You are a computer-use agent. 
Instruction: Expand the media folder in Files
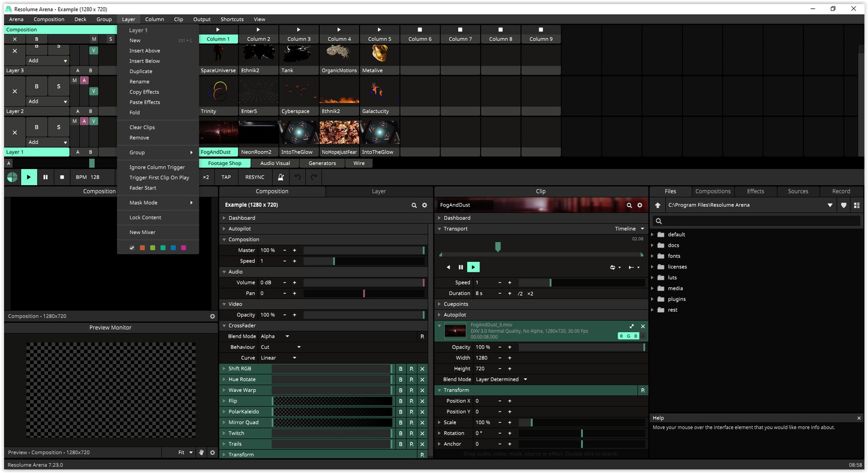click(653, 289)
